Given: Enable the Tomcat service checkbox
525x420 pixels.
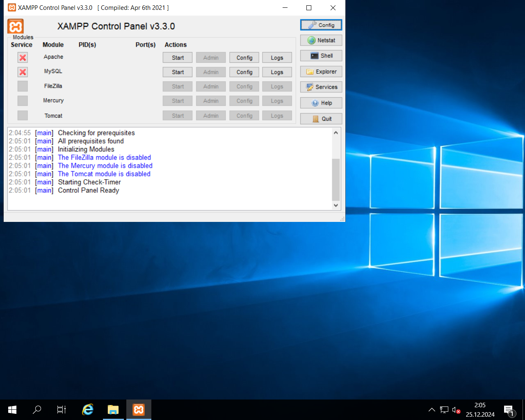Looking at the screenshot, I should 23,115.
